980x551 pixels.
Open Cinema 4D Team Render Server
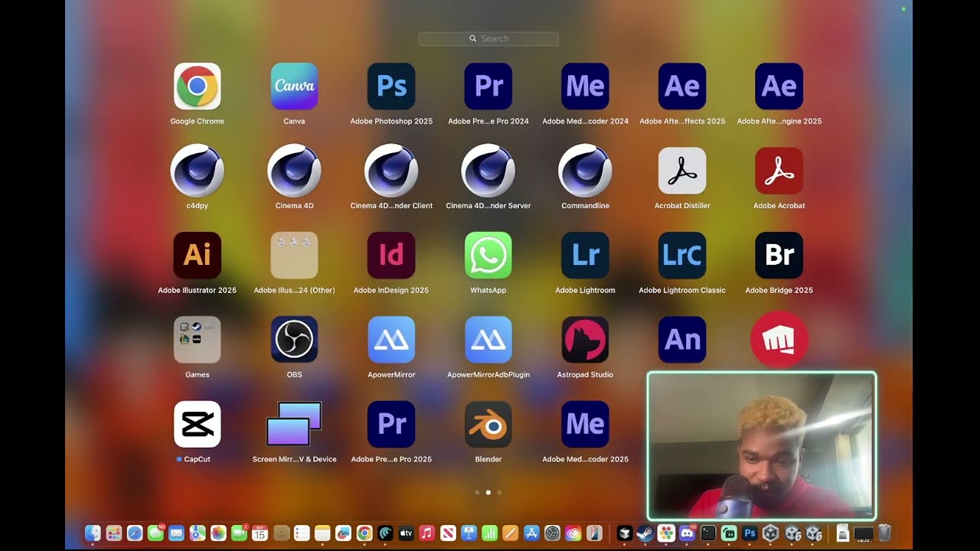click(488, 171)
